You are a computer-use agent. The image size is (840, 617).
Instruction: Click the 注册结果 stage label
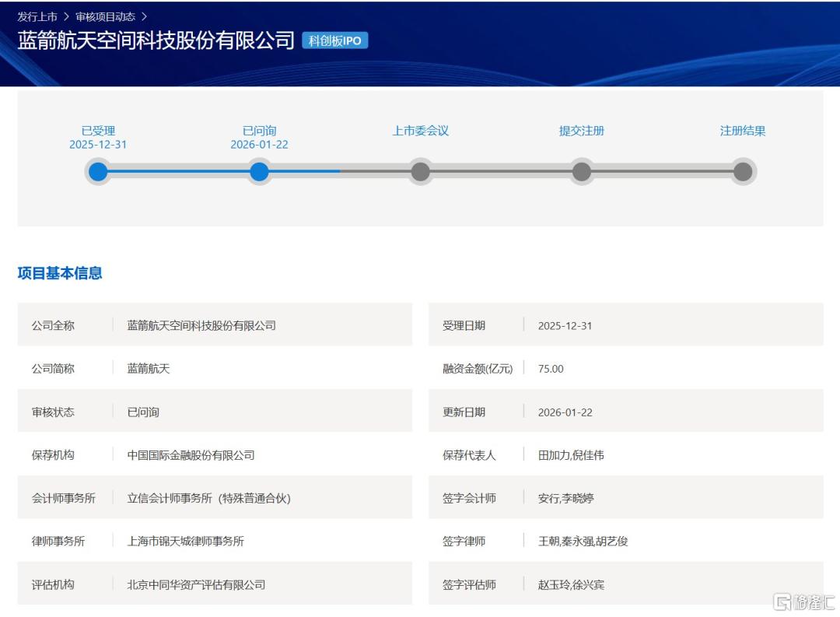coord(743,131)
